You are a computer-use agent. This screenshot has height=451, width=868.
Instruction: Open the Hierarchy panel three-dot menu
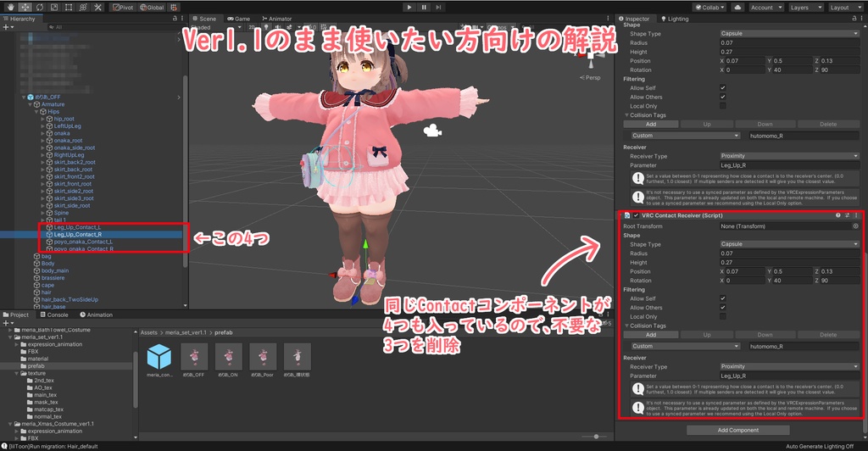click(183, 19)
